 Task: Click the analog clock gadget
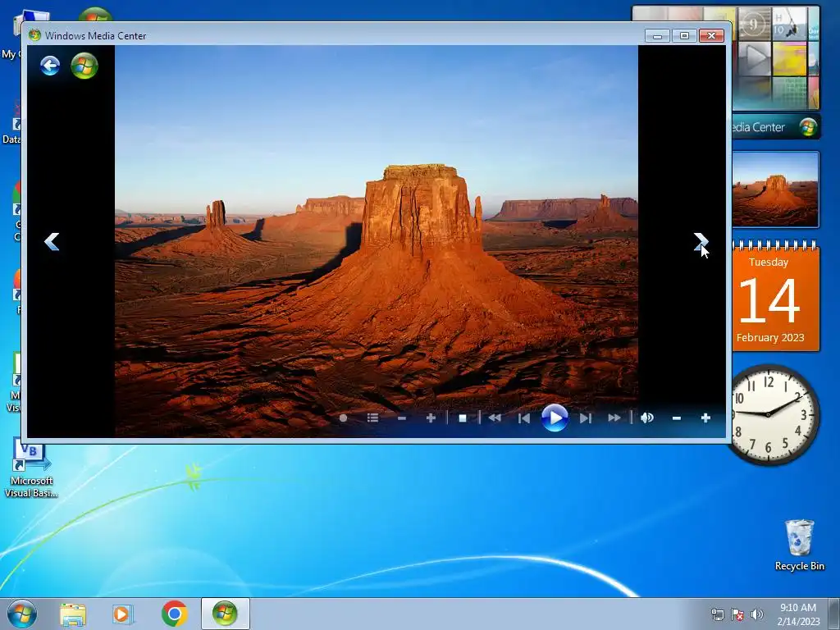771,414
